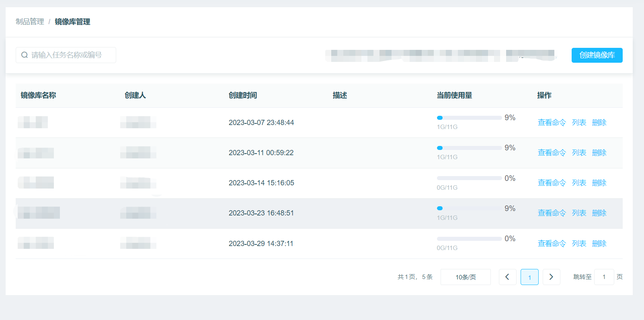Screen dimensions: 644x320
Task: Select timestamp 2023-03-14 15:16:05
Action: [x=261, y=183]
